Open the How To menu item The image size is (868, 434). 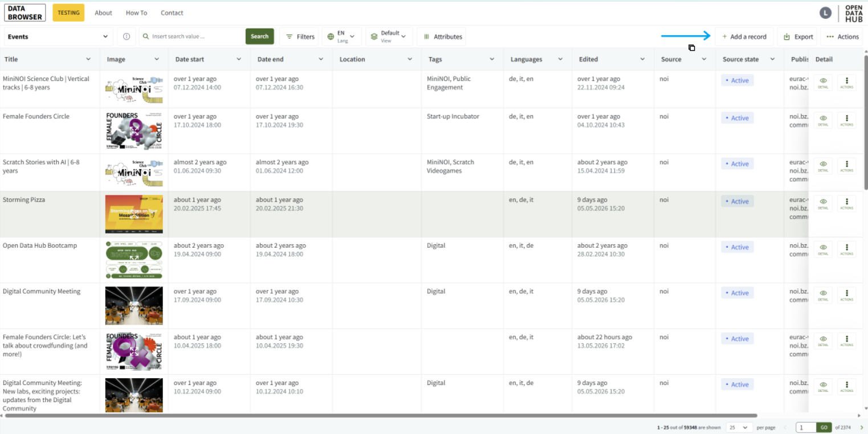pyautogui.click(x=136, y=13)
